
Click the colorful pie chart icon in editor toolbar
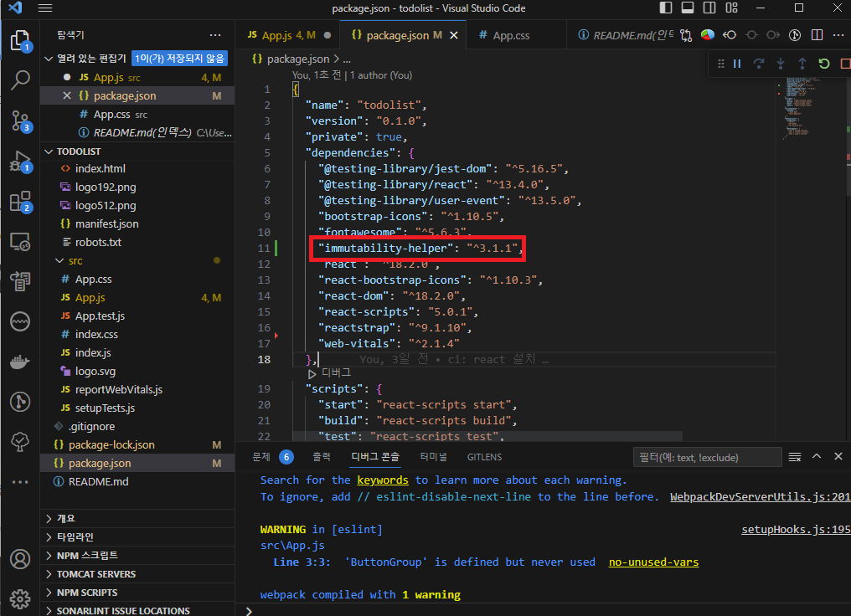pyautogui.click(x=708, y=34)
